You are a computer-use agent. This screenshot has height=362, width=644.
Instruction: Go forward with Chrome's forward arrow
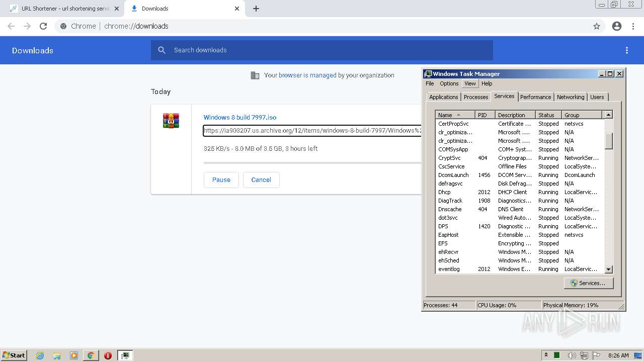coord(27,26)
